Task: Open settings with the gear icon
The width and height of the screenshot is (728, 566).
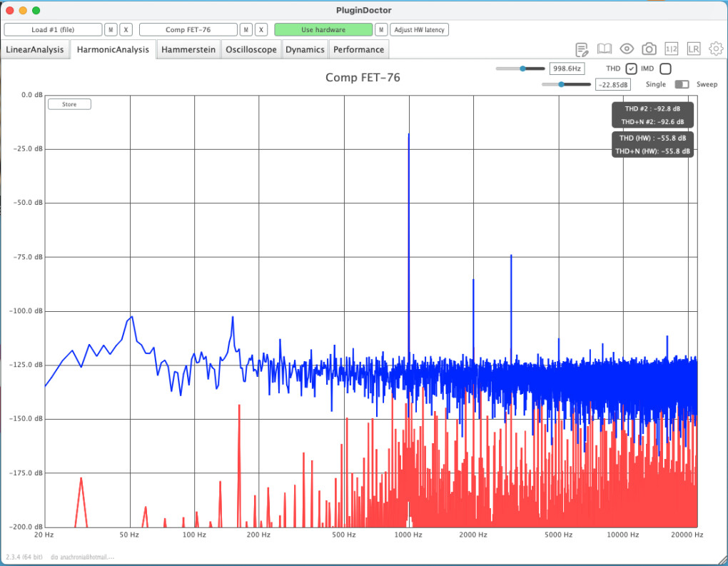Action: pyautogui.click(x=715, y=49)
